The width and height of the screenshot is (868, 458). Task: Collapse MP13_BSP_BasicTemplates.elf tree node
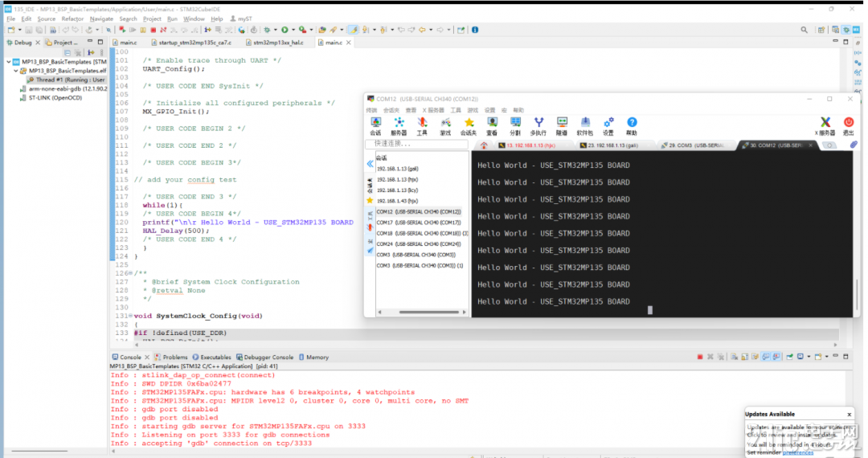point(16,71)
